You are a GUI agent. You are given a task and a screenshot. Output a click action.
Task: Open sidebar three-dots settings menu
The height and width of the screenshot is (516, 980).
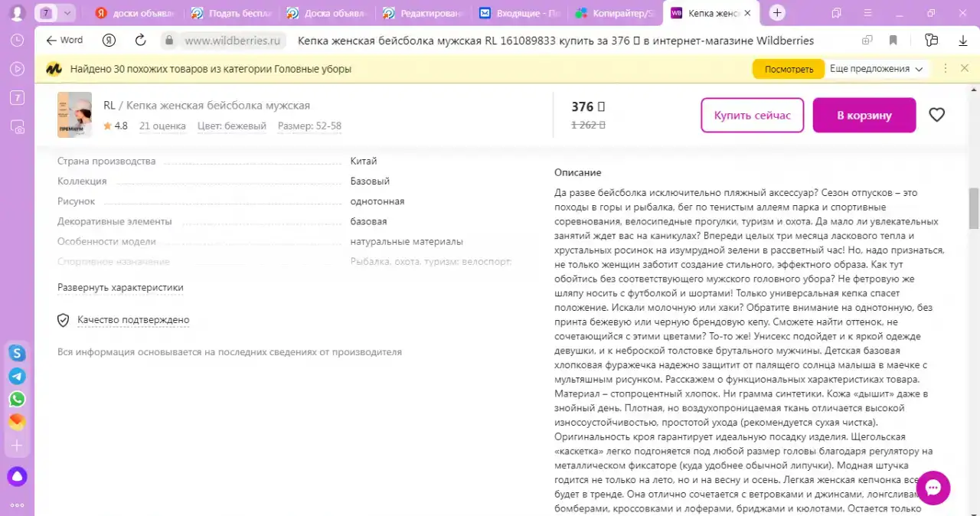click(17, 505)
